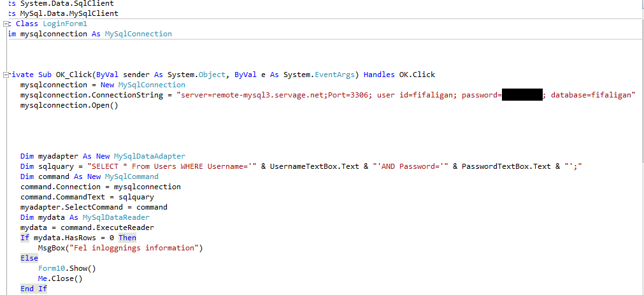Click the 'End If' statement
The image size is (644, 295).
coord(34,289)
